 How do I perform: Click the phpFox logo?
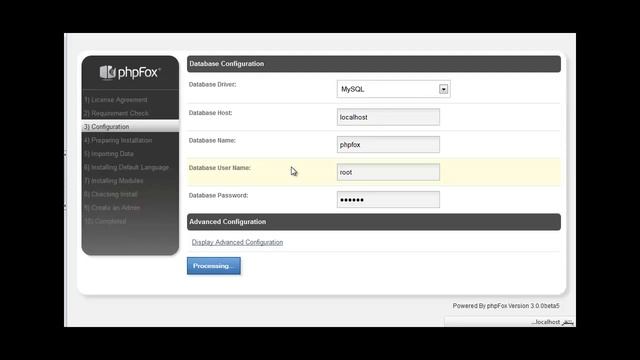[130, 73]
